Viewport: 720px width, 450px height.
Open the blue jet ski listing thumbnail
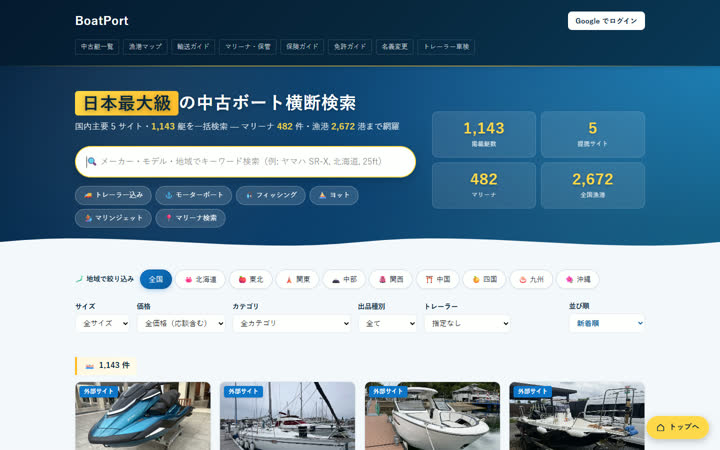(x=143, y=416)
